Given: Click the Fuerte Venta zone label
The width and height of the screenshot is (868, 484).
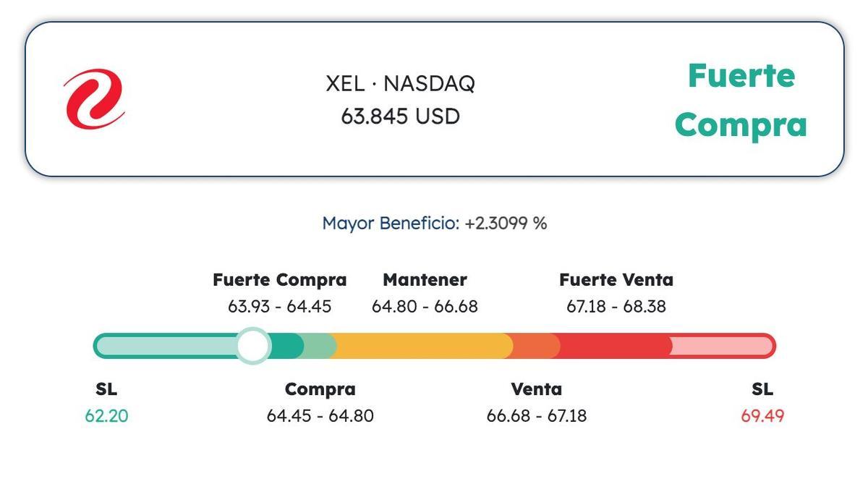Looking at the screenshot, I should [616, 280].
